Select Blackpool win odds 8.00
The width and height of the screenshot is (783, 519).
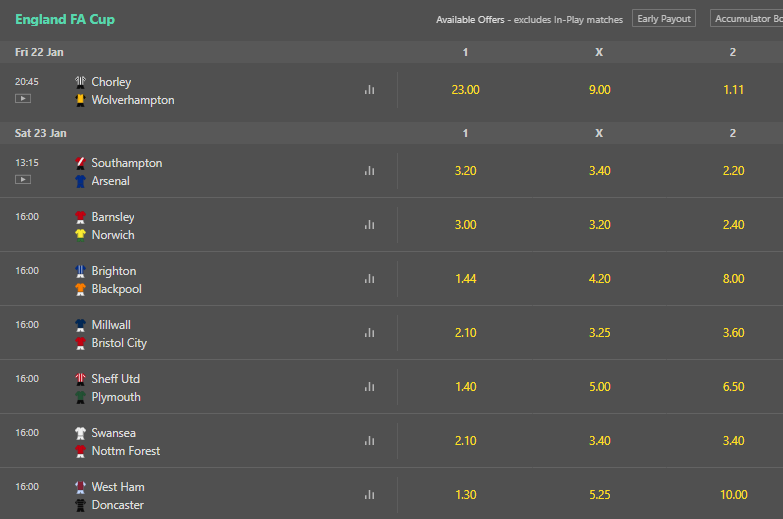tap(733, 279)
